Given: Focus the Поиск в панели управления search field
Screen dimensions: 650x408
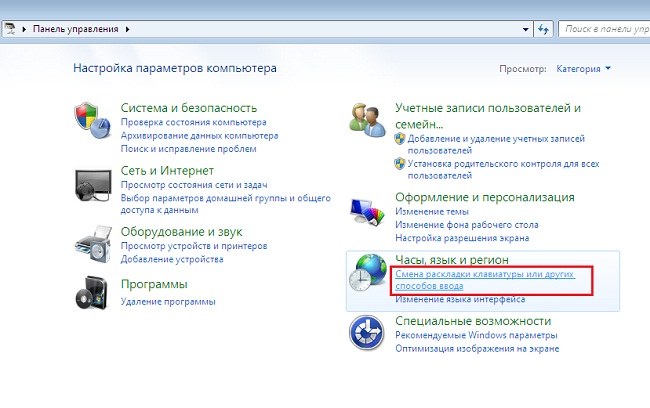Looking at the screenshot, I should pos(604,29).
